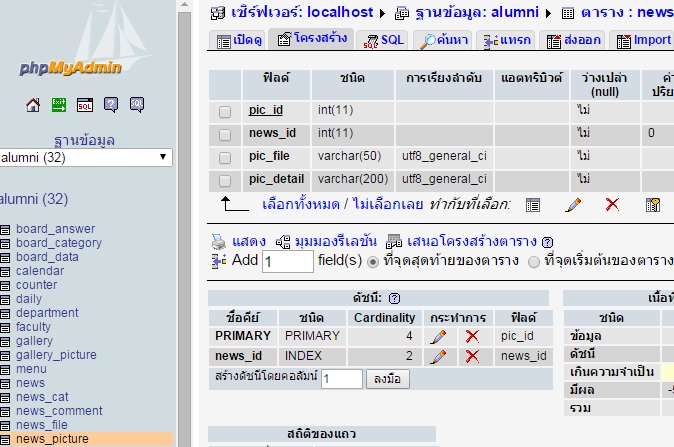Click เลือกทั้งหมด select all link
Screen dimensions: 674x447
(300, 204)
